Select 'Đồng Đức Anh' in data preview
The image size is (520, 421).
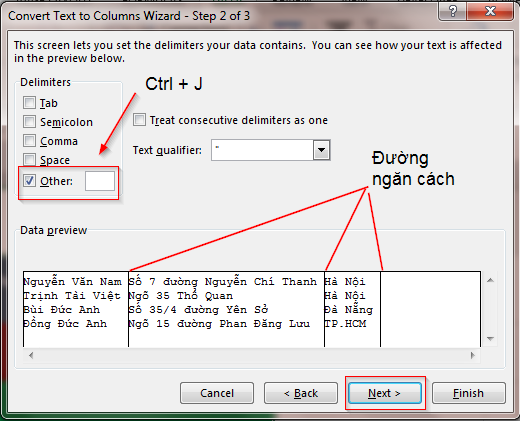[x=65, y=324]
